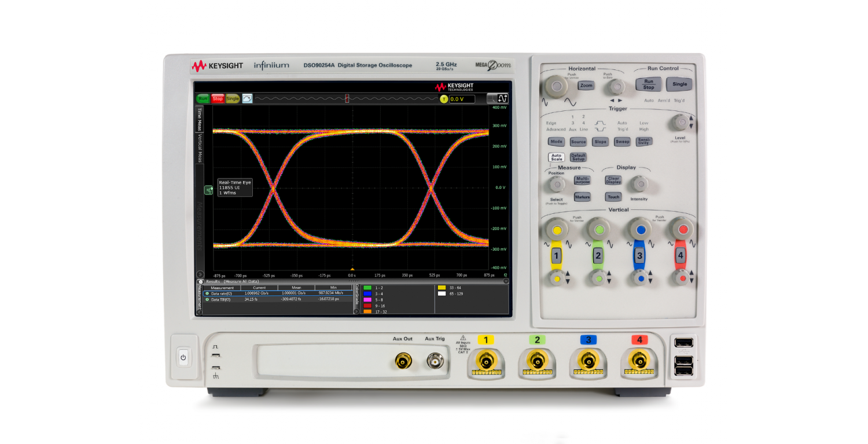Tap the green handle icon beside Real-Time Eye
Image resolution: width=868 pixels, height=444 pixels.
point(208,190)
